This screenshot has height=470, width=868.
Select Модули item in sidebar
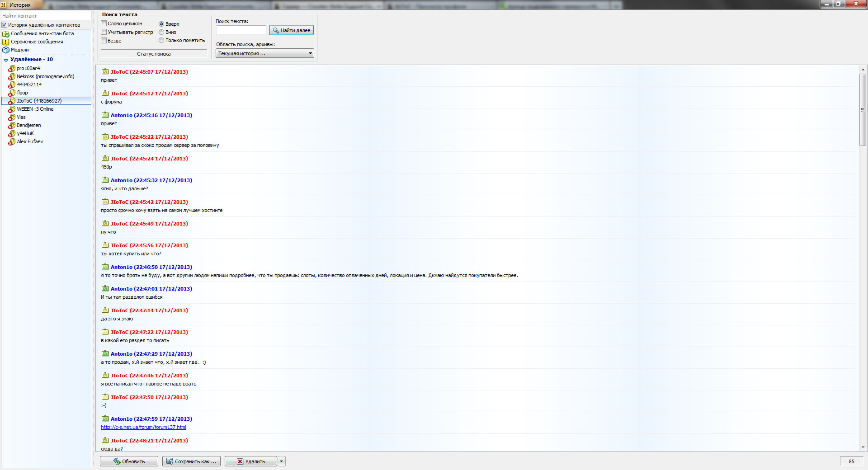(x=20, y=50)
